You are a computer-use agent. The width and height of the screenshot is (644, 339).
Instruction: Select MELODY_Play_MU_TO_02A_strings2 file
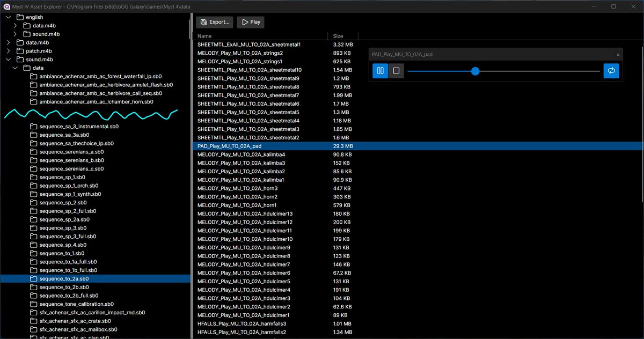tap(240, 53)
